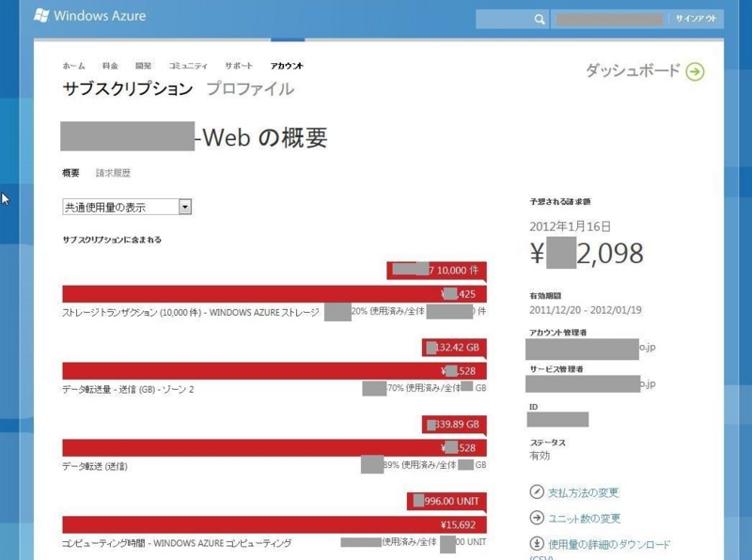Click the 339.89 GB usage label
The width and height of the screenshot is (752, 560).
454,425
